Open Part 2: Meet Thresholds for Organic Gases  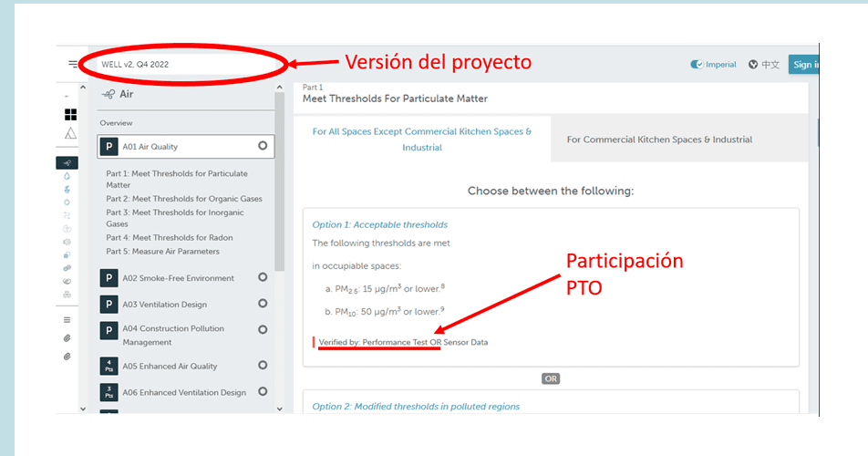pos(184,199)
